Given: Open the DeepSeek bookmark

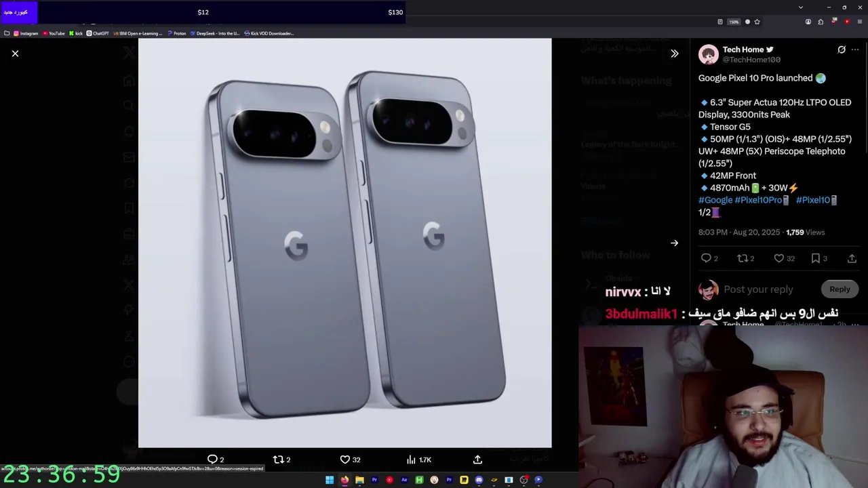Looking at the screenshot, I should point(215,33).
